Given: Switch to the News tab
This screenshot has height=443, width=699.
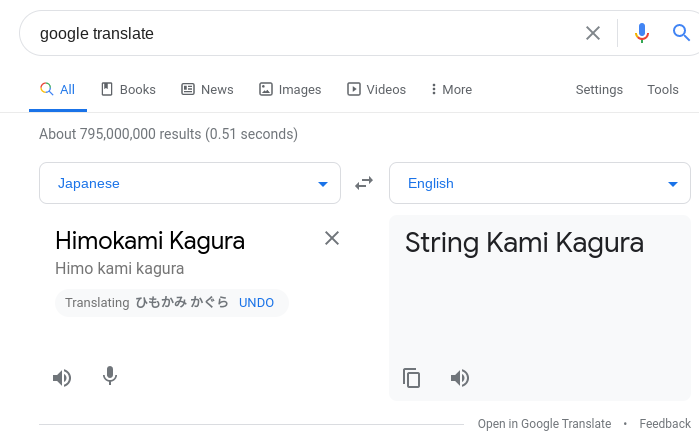Looking at the screenshot, I should pyautogui.click(x=207, y=89).
